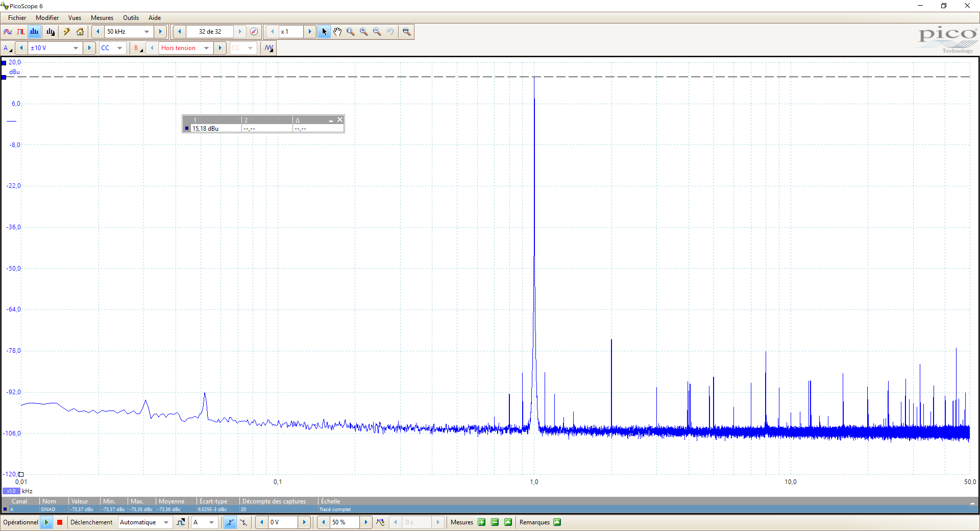Toggle post-trigger delay icon
980x531 pixels.
click(x=380, y=522)
